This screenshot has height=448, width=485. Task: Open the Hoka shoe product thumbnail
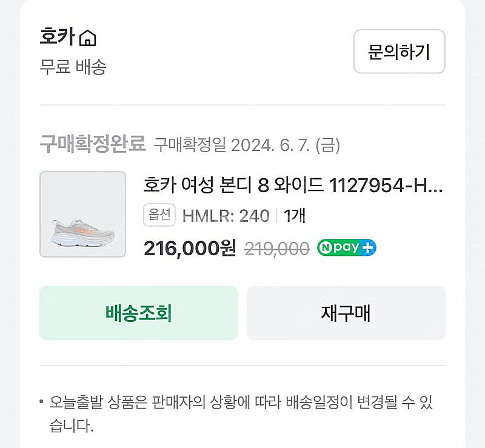click(x=82, y=215)
